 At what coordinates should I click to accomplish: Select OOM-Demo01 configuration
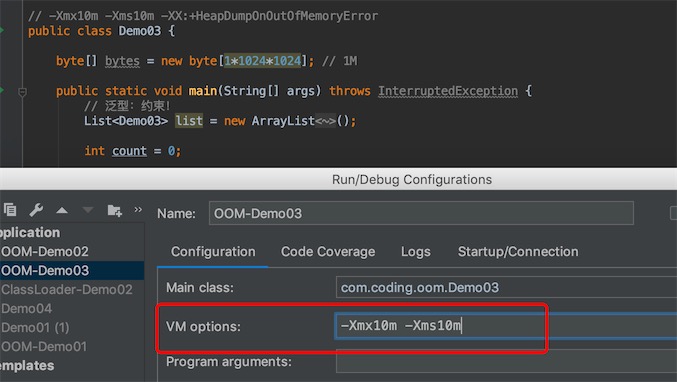coord(72,347)
